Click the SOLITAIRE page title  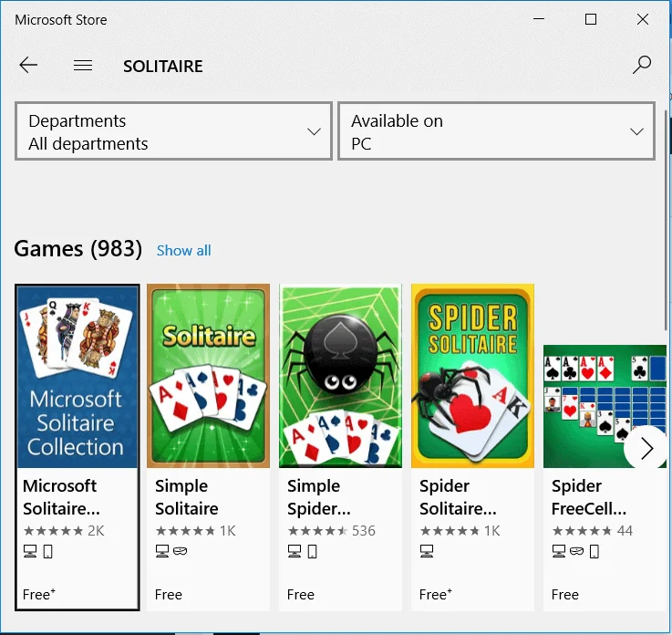(x=163, y=66)
